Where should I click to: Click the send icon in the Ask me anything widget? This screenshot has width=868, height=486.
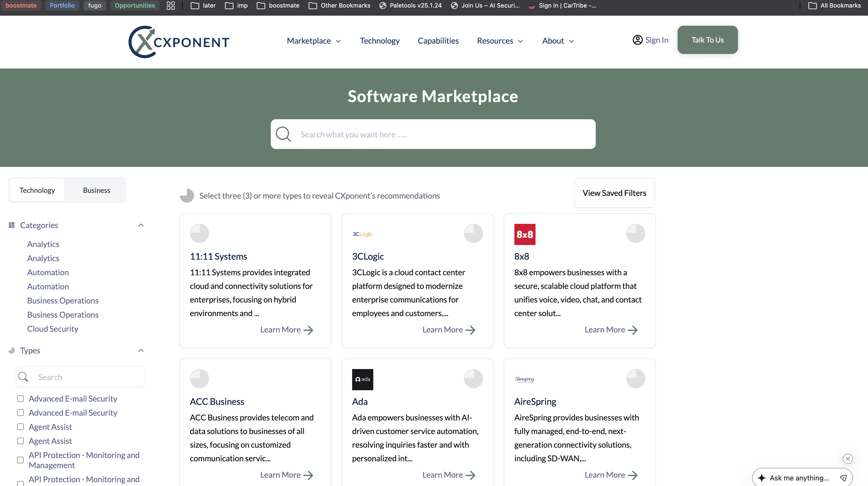(x=844, y=478)
